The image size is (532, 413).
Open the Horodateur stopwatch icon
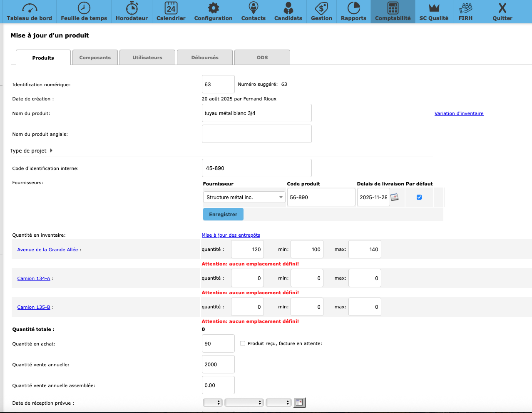tap(132, 8)
